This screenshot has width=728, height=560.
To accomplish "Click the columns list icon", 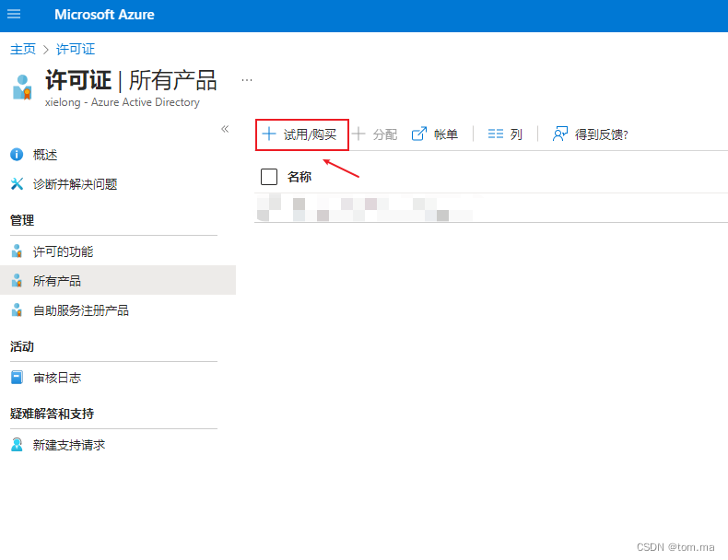I will pos(496,134).
